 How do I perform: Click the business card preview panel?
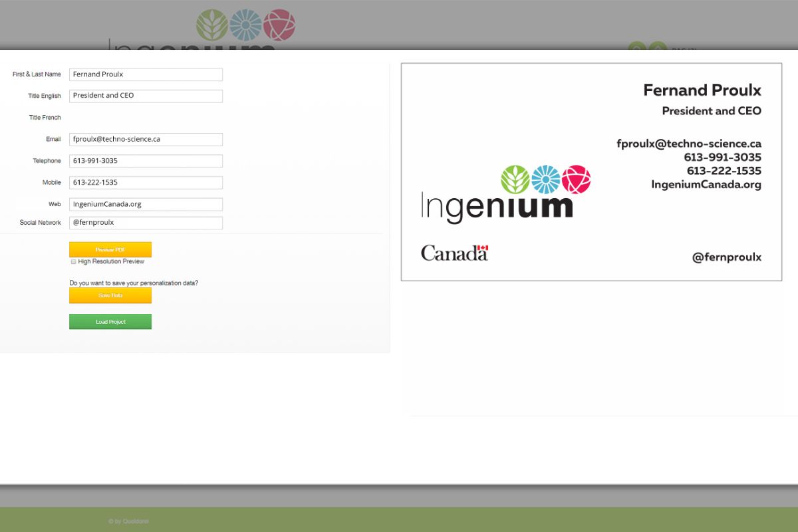(592, 172)
